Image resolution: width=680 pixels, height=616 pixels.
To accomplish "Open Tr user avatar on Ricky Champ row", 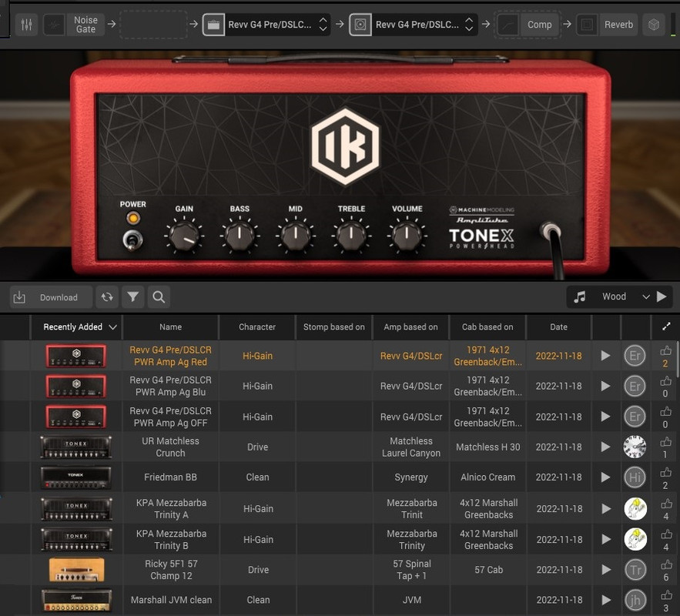I will (x=635, y=570).
